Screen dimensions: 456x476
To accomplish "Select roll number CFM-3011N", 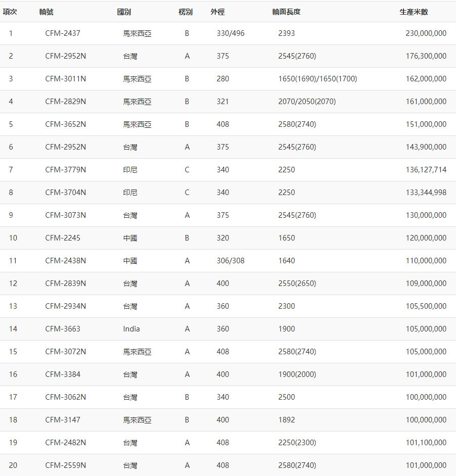I will click(66, 79).
